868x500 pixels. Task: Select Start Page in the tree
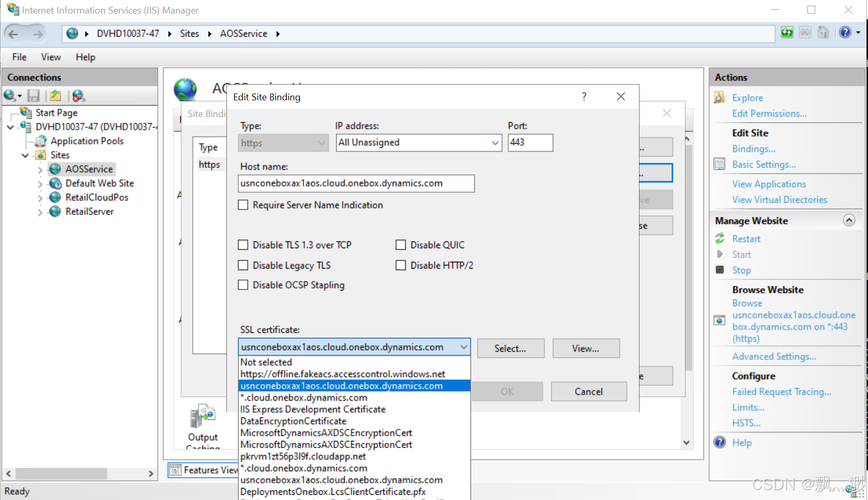coord(56,112)
